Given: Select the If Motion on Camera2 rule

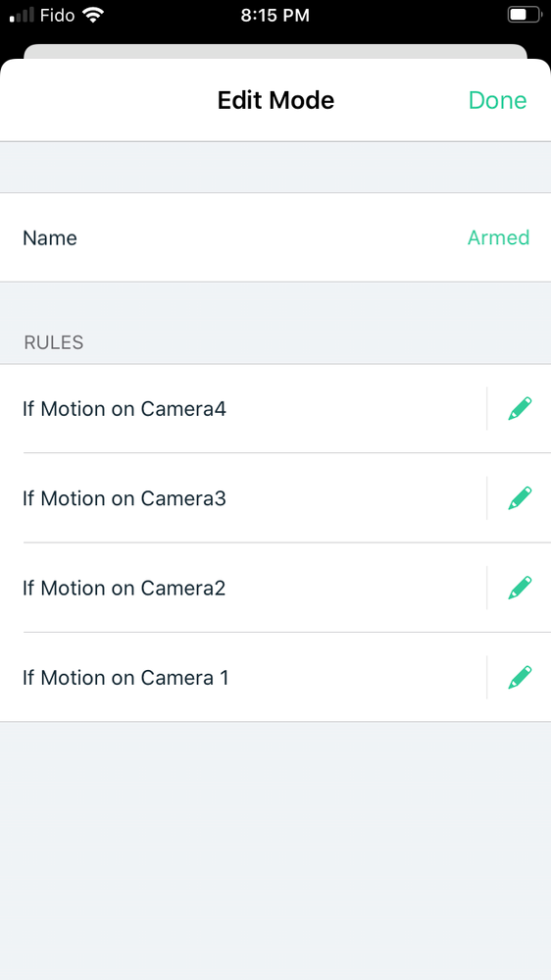Looking at the screenshot, I should 243,589.
